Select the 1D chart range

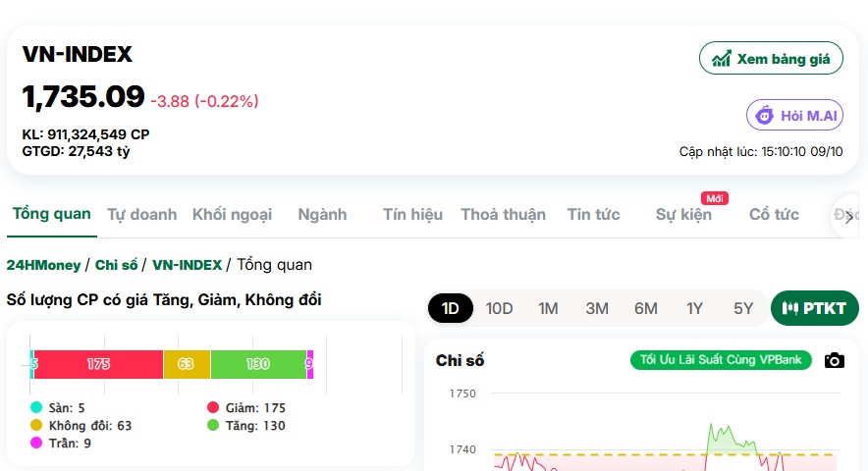pyautogui.click(x=450, y=308)
